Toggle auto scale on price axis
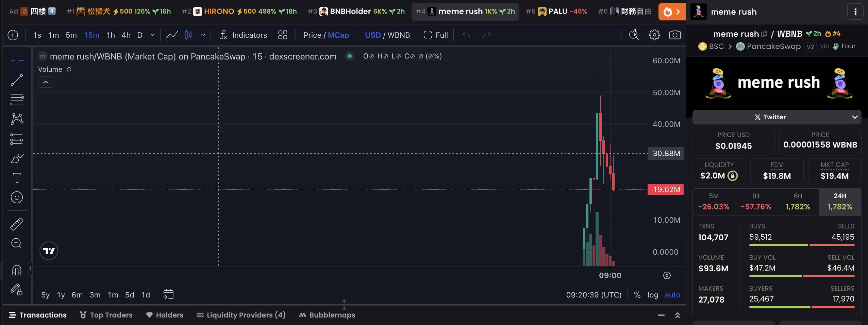This screenshot has width=868, height=325. tap(672, 295)
